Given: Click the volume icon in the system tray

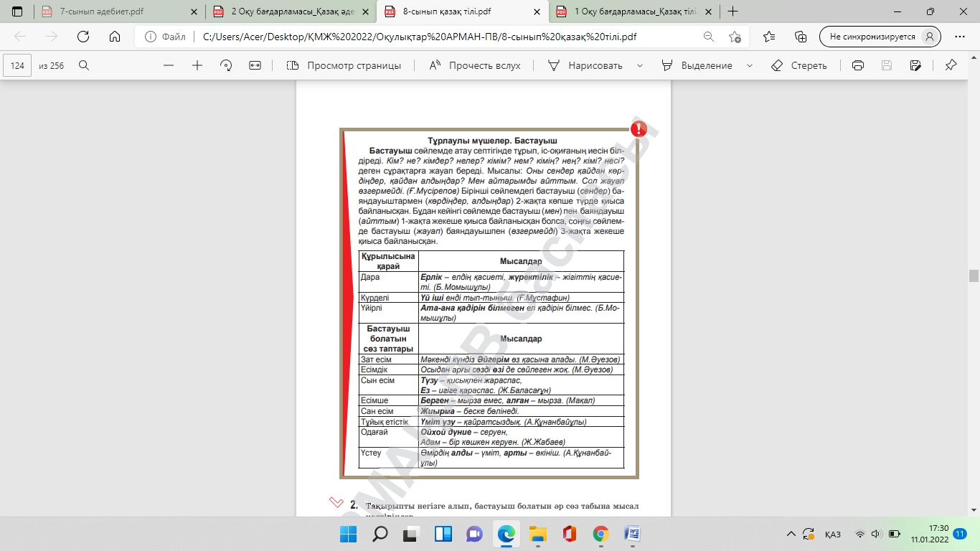Looking at the screenshot, I should [875, 534].
